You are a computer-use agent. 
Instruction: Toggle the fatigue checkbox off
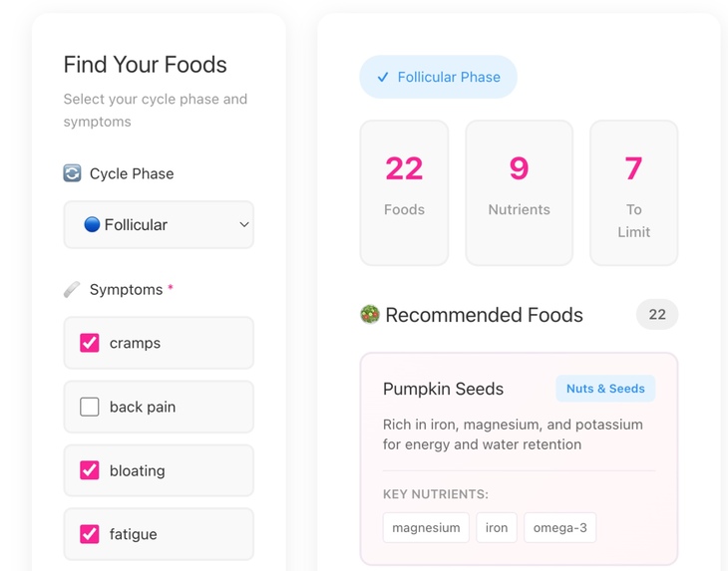tap(90, 534)
